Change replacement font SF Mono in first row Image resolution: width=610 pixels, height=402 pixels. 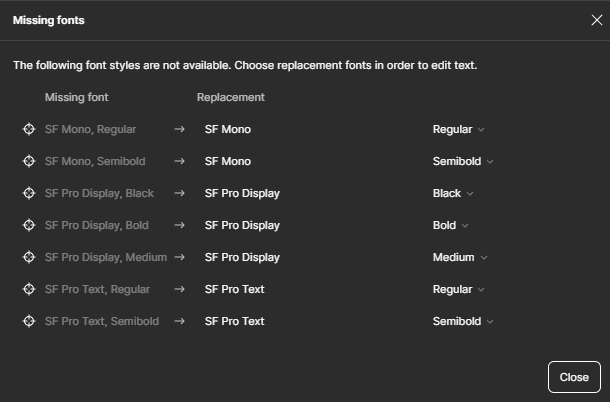pyautogui.click(x=228, y=129)
